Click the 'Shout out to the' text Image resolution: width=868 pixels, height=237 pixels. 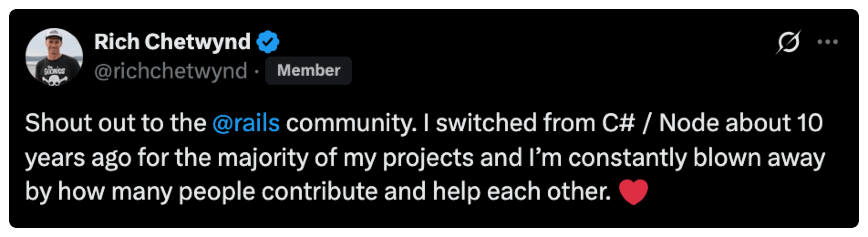pos(116,124)
